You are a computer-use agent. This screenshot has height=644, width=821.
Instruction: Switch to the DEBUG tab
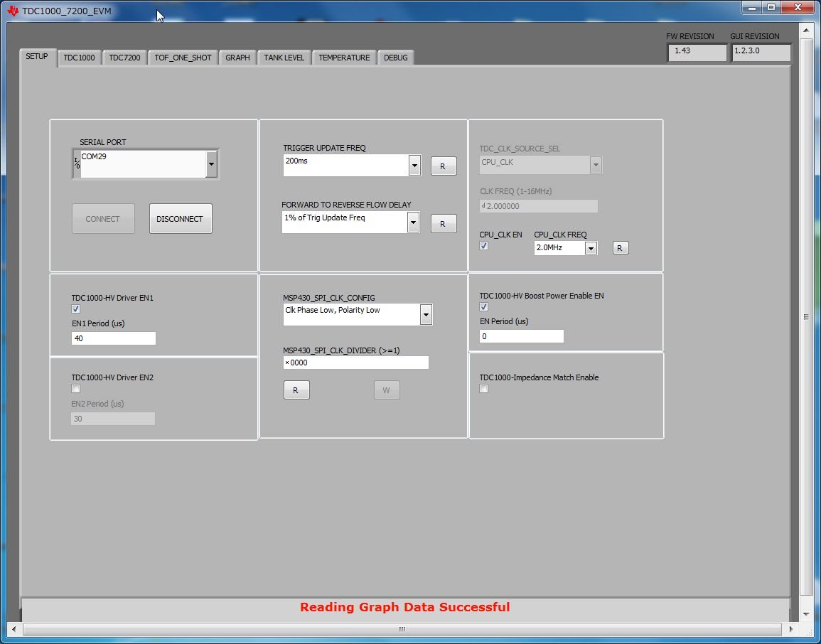(x=396, y=58)
